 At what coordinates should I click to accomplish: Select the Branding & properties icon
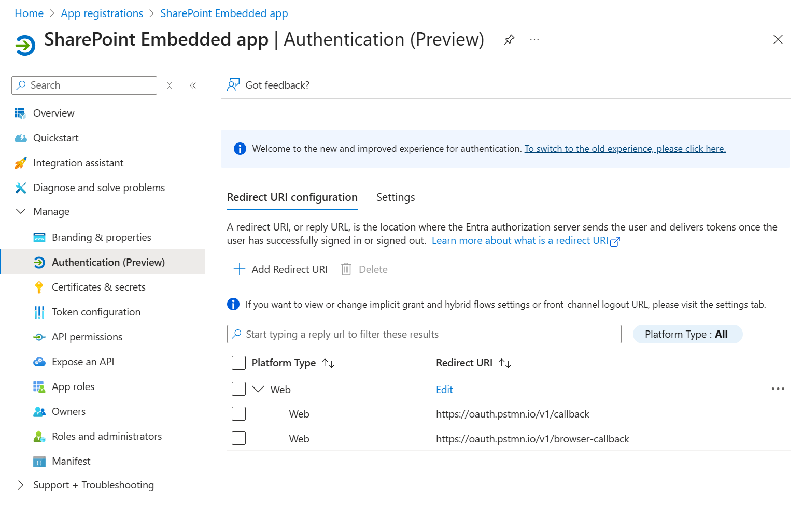click(x=39, y=237)
